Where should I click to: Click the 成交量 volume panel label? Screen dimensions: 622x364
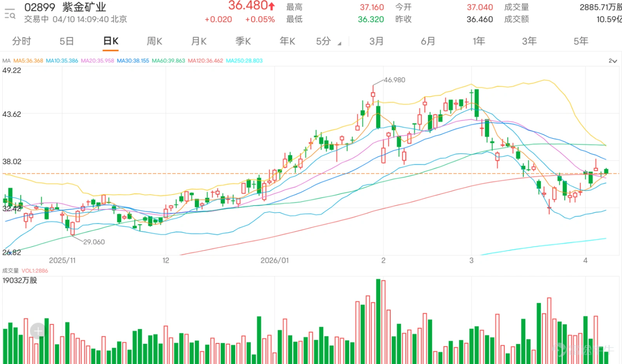point(10,271)
